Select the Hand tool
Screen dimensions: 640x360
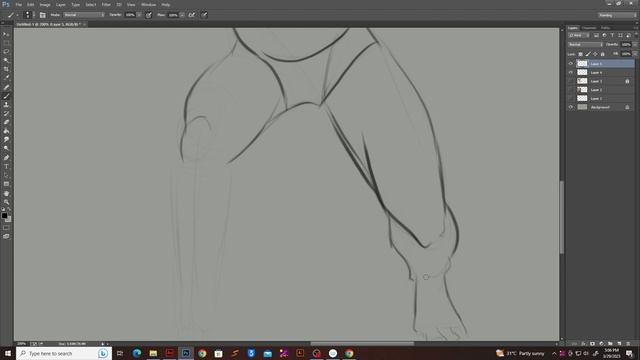pos(6,193)
